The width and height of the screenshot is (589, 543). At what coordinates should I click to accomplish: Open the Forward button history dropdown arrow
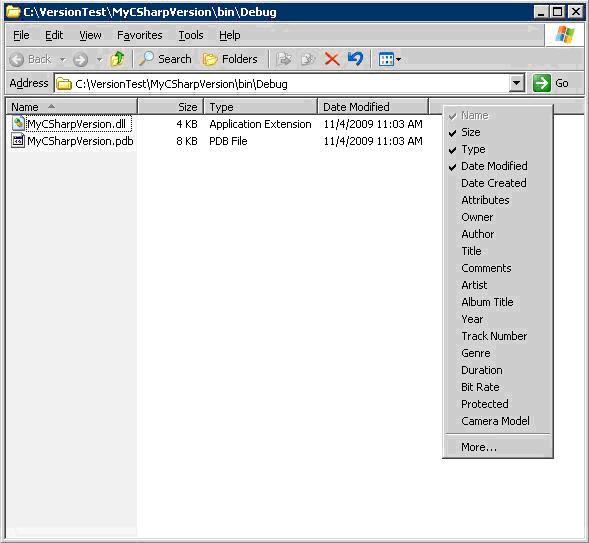(x=100, y=59)
